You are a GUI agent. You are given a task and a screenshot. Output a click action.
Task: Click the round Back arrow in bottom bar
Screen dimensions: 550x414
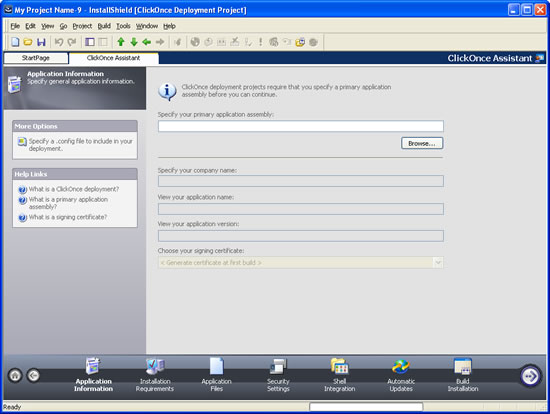[34, 376]
